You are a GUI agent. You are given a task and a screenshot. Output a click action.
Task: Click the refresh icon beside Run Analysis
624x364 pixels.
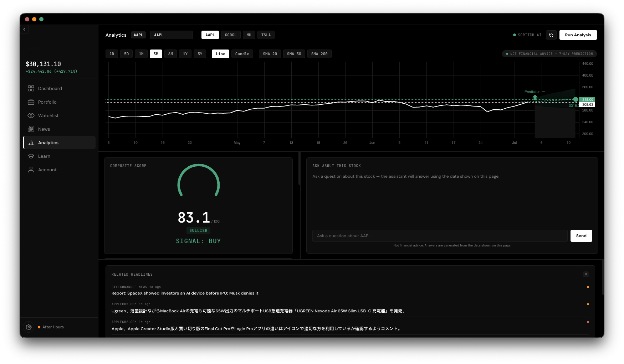[551, 35]
